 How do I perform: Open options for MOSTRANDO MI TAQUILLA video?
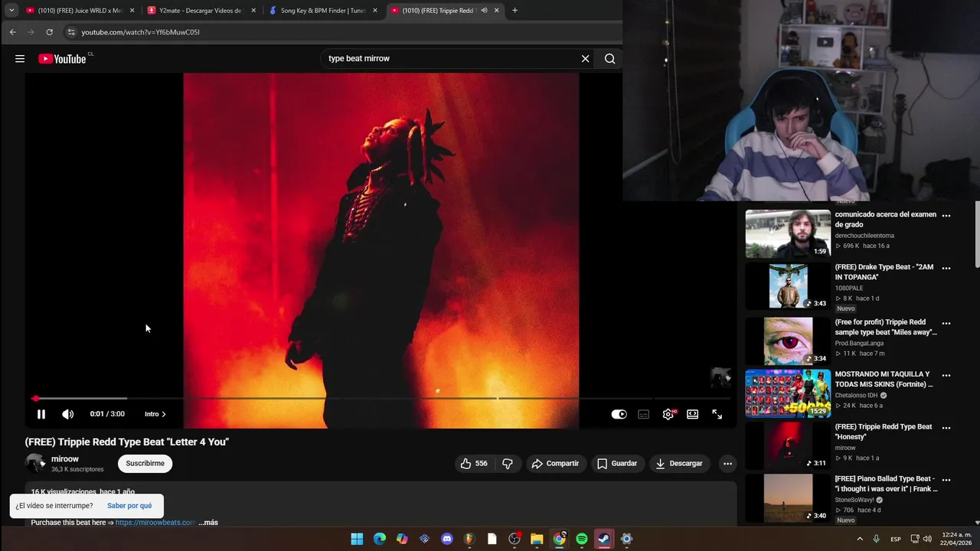point(946,376)
